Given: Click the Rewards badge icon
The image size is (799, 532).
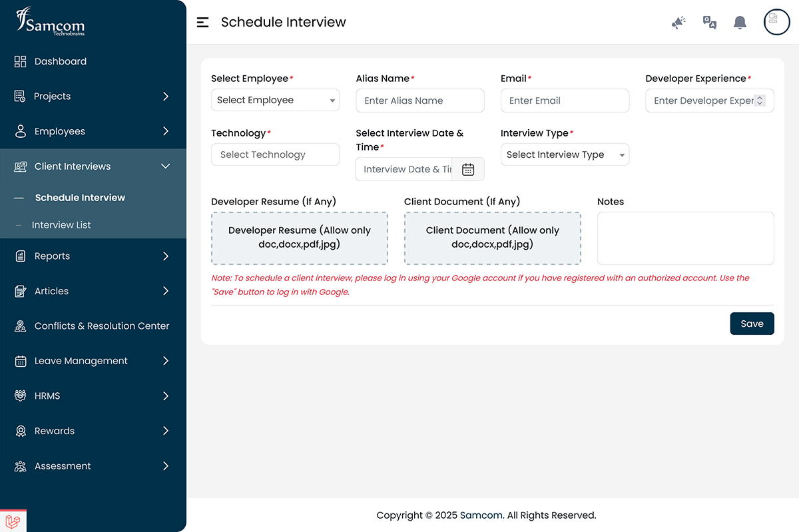Looking at the screenshot, I should [x=20, y=431].
